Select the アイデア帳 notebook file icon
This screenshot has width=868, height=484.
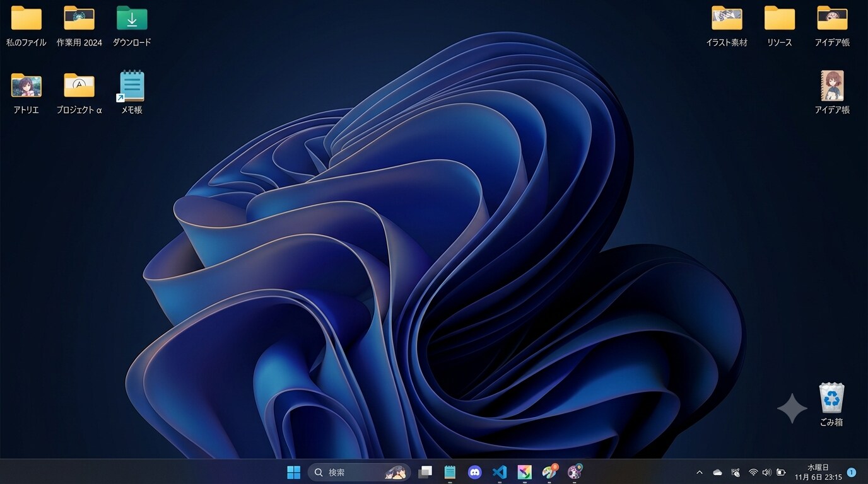click(x=832, y=86)
